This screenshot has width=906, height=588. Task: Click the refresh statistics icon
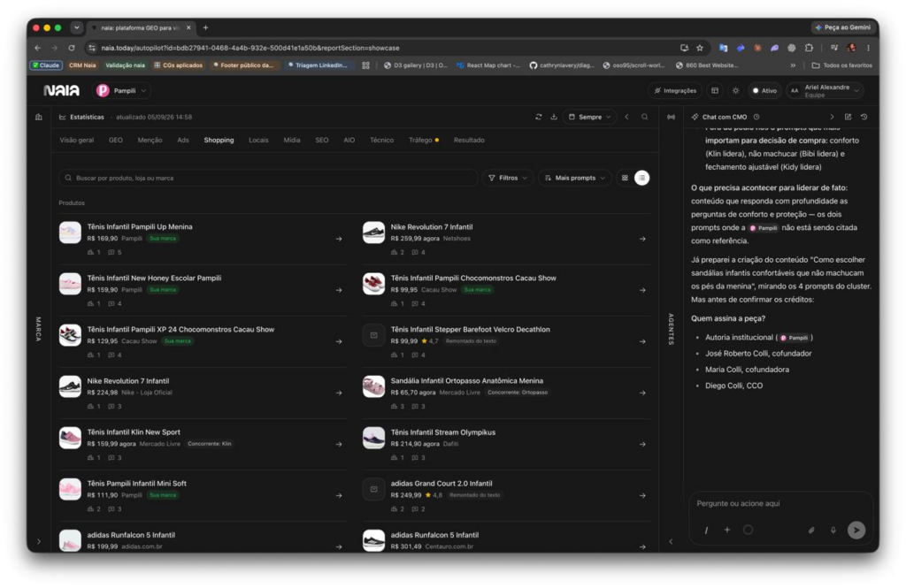539,117
